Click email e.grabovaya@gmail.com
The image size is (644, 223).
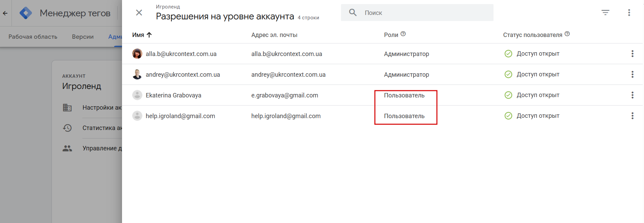tap(285, 95)
